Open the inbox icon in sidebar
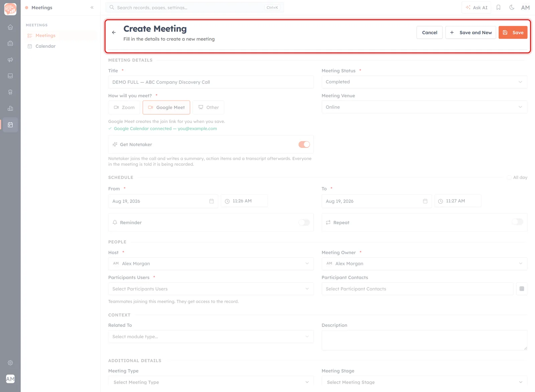The height and width of the screenshot is (392, 535). [x=10, y=76]
